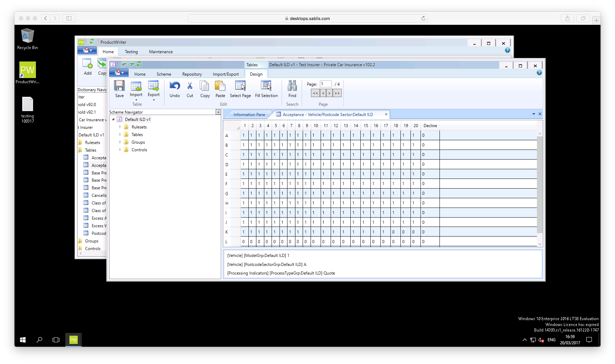Click the table's vertical scrollbar down arrow
615x364 pixels.
(x=540, y=244)
